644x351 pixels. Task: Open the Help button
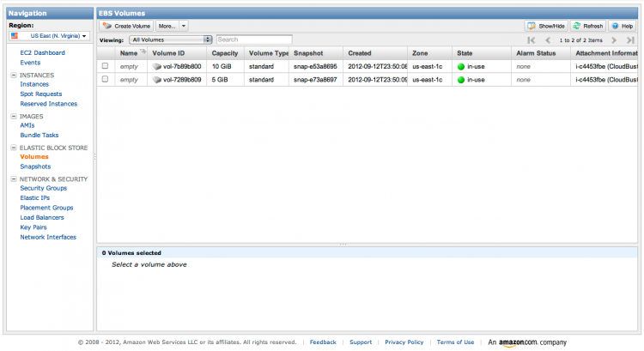click(x=623, y=26)
